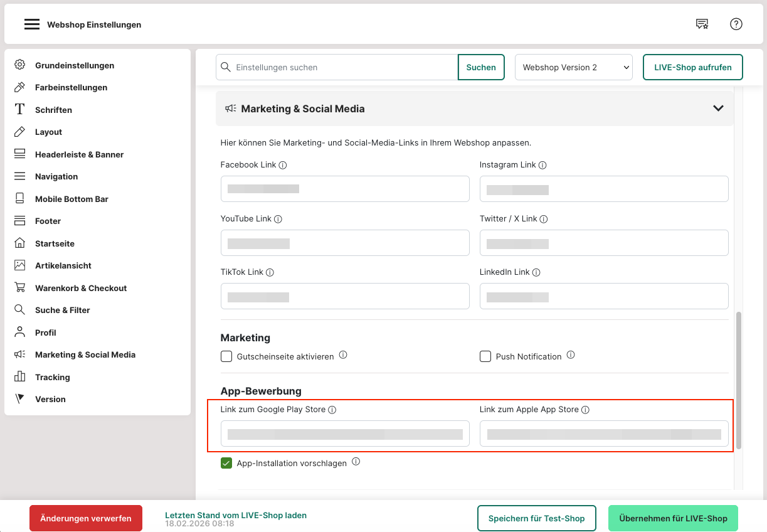Select Tracking in the sidebar menu
Screen dimensions: 767x532
pyautogui.click(x=52, y=377)
